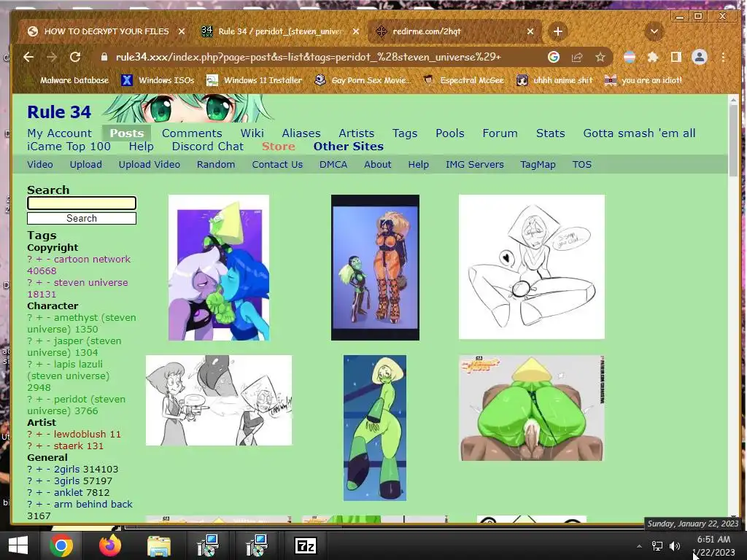
Task: Click the share page icon
Action: [577, 57]
